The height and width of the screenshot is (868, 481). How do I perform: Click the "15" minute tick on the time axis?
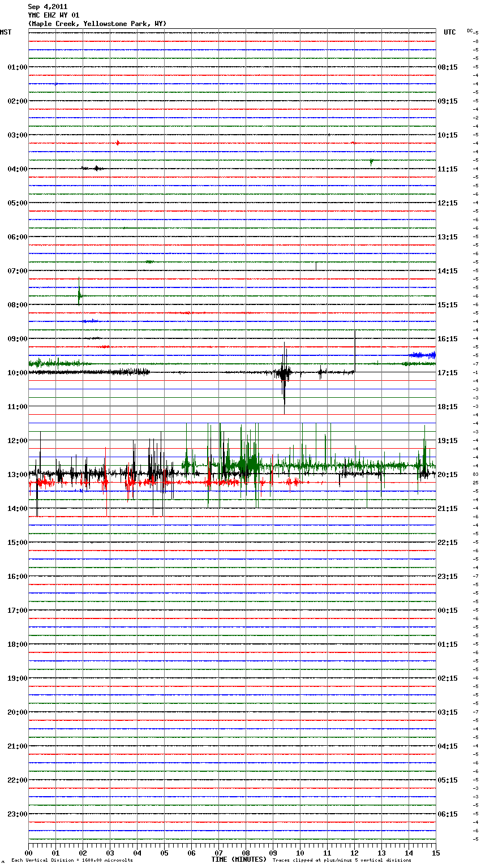point(436,853)
